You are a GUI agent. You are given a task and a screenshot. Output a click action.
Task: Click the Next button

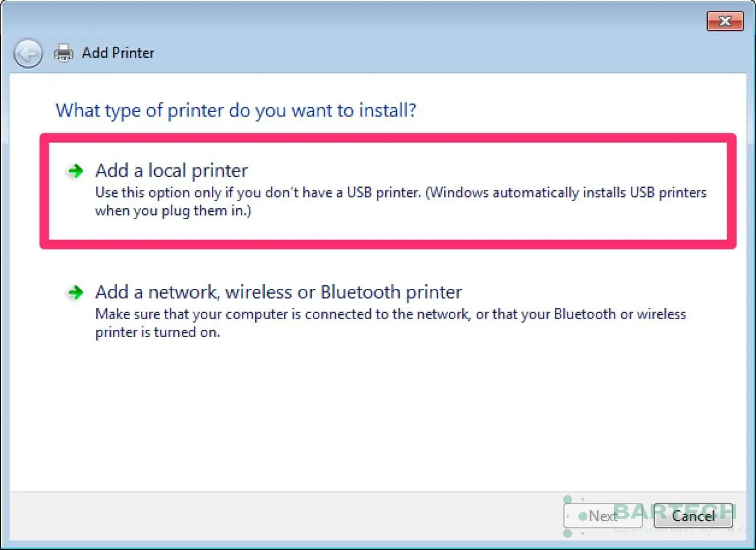603,516
